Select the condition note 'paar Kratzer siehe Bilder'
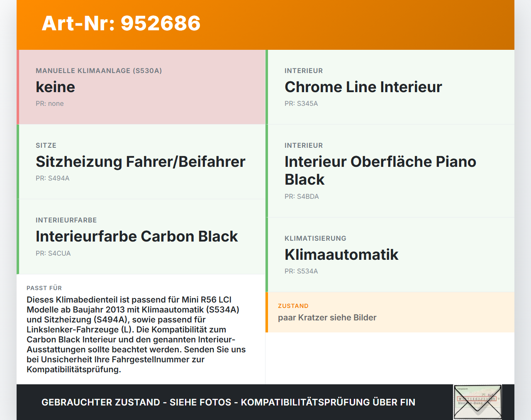The width and height of the screenshot is (531, 420). pyautogui.click(x=327, y=317)
